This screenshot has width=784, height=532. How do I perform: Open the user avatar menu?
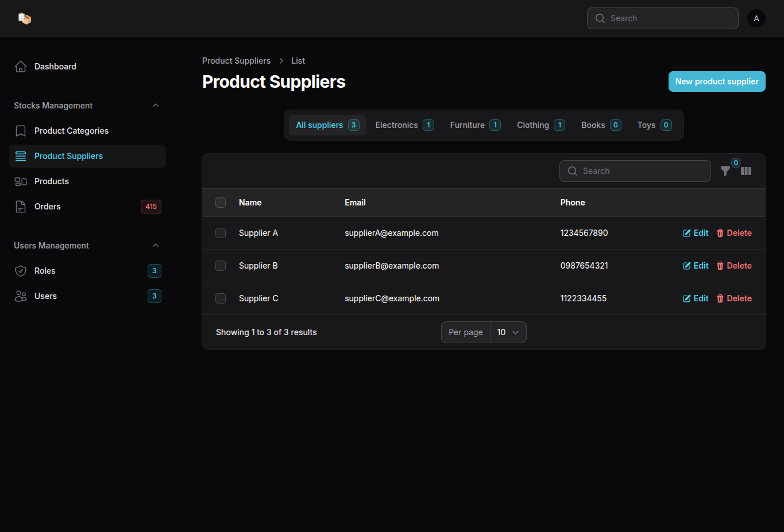(x=756, y=18)
